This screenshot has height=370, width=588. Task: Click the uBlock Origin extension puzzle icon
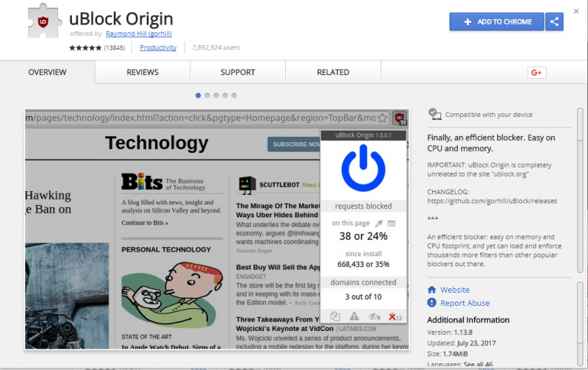click(x=44, y=21)
